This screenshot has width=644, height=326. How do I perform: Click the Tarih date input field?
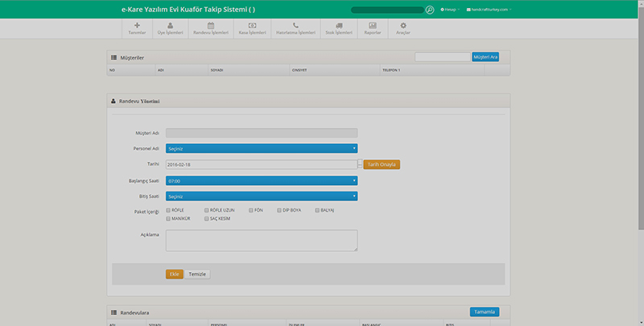(x=262, y=165)
